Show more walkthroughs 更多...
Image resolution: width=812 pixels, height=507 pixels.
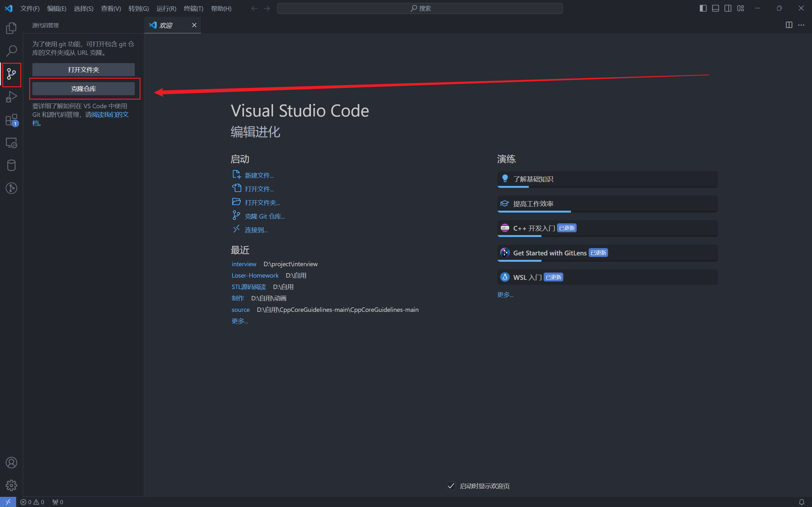[x=505, y=295]
